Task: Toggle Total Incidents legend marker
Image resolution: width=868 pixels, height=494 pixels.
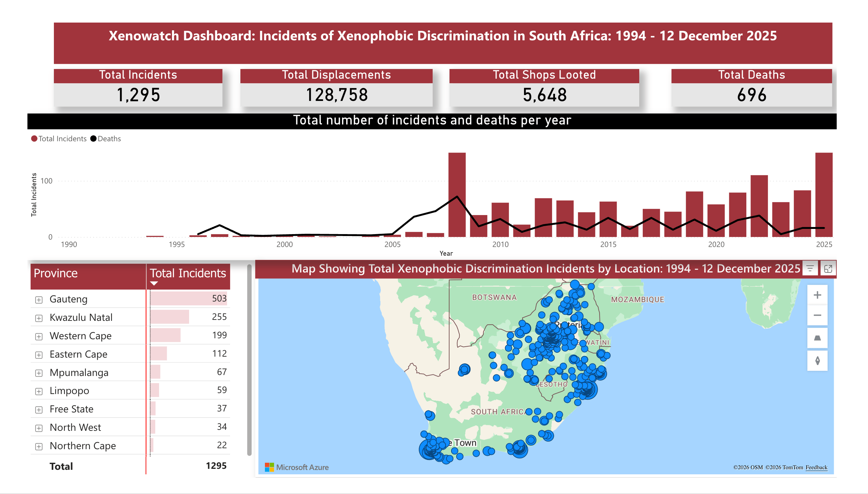Action: [x=34, y=139]
